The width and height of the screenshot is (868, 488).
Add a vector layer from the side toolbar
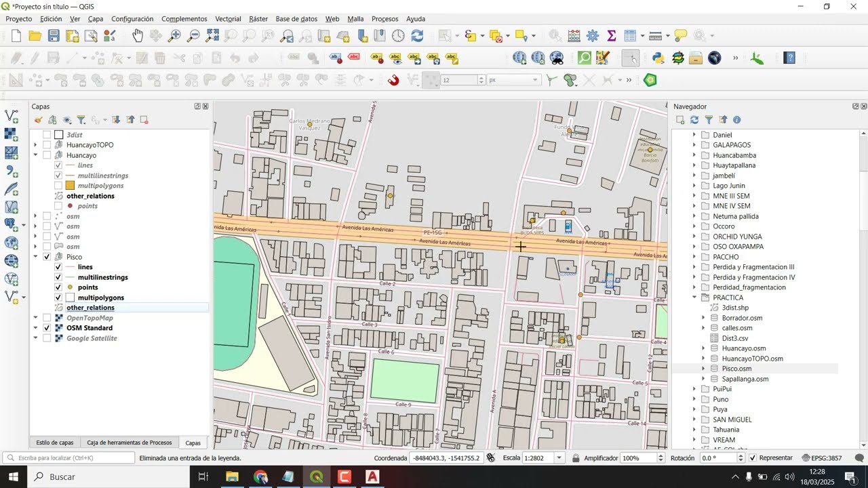[x=12, y=117]
